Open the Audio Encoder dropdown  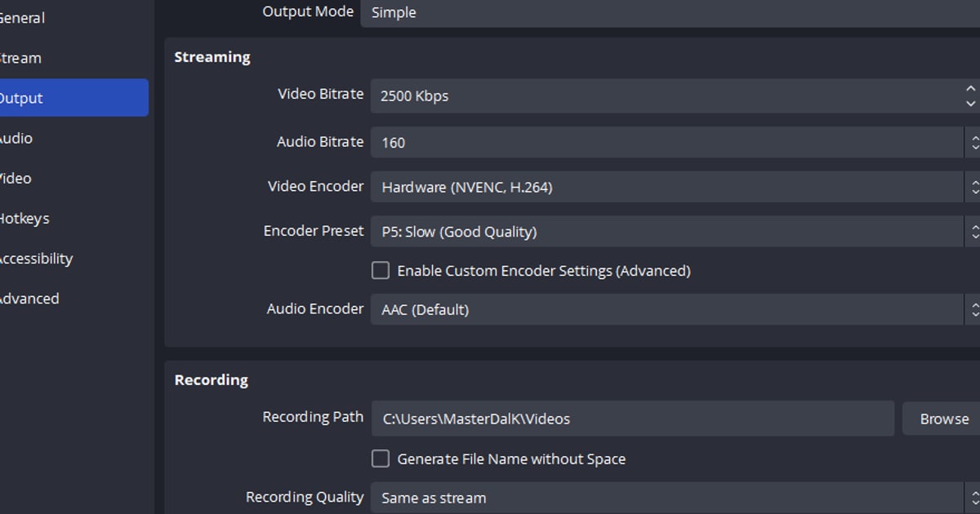(675, 310)
